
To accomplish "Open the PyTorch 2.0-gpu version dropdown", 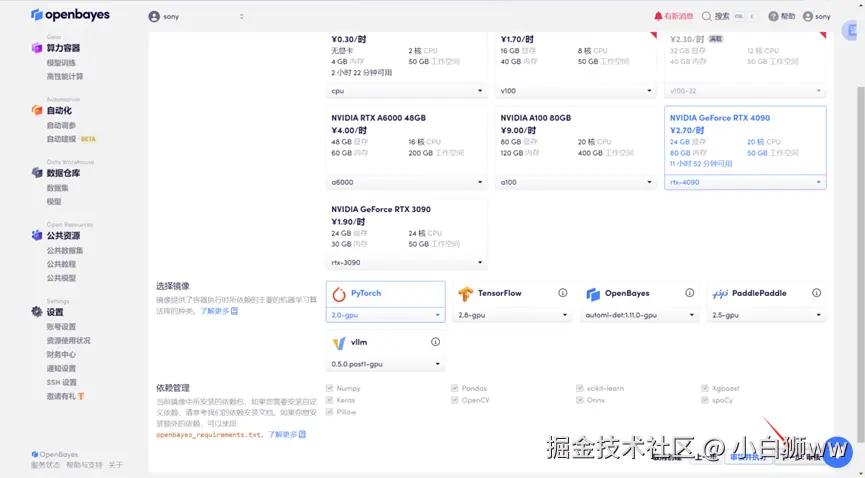I will pyautogui.click(x=386, y=315).
